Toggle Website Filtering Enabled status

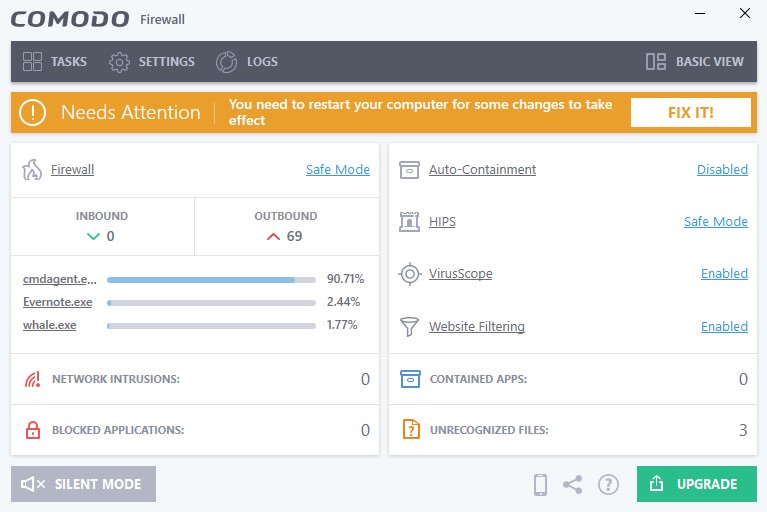[x=724, y=326]
